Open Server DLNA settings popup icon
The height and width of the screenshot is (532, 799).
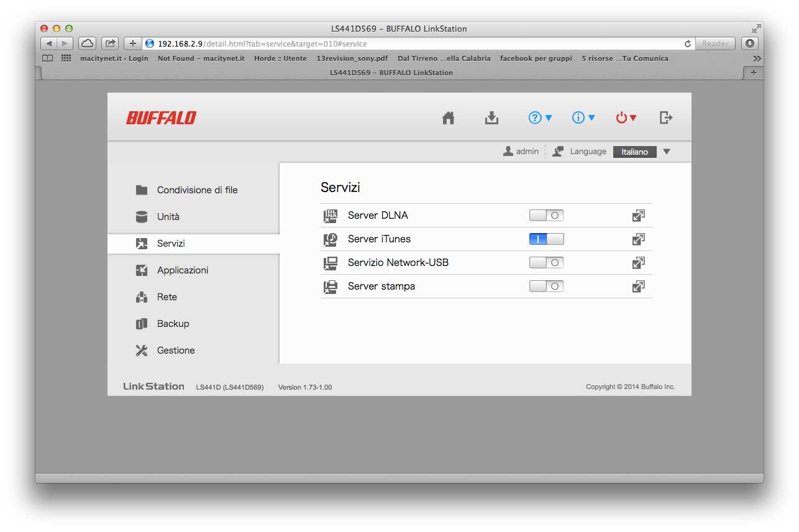[x=638, y=216]
